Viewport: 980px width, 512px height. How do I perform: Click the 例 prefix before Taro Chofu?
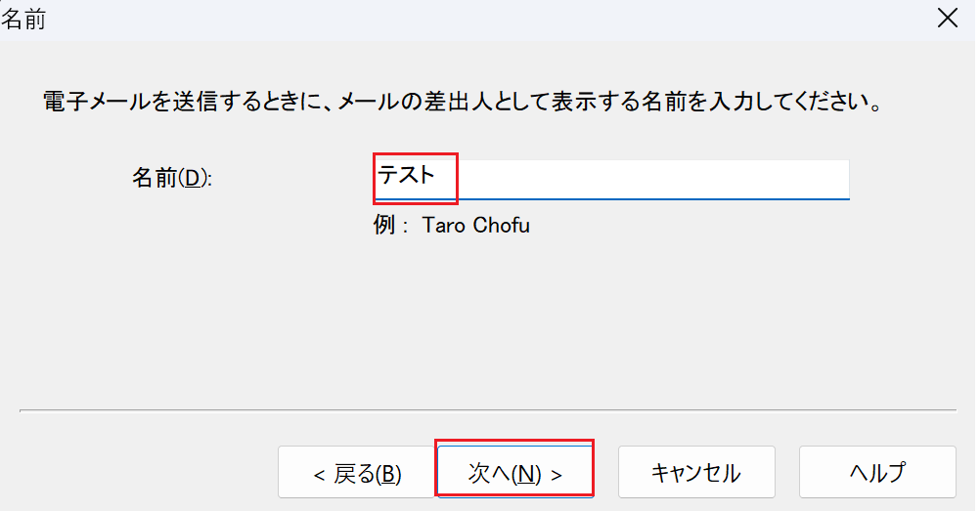382,226
